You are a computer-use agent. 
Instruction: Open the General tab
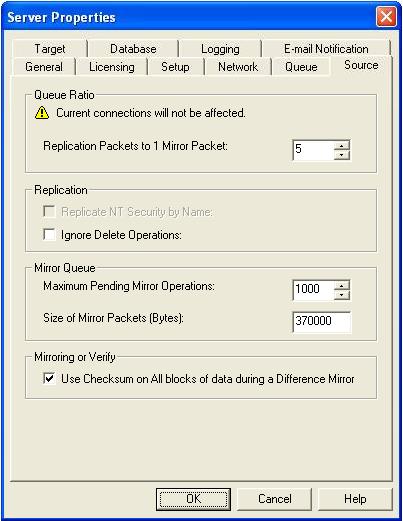(x=44, y=67)
